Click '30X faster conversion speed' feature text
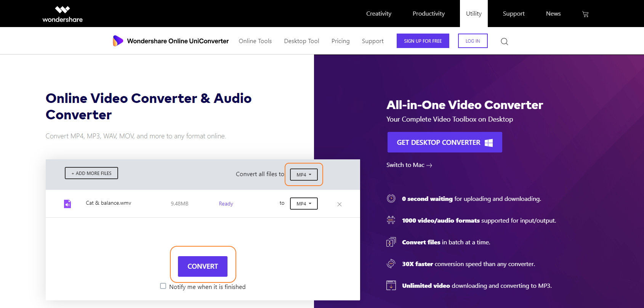Screen dimensions: 644x308 click(x=468, y=264)
